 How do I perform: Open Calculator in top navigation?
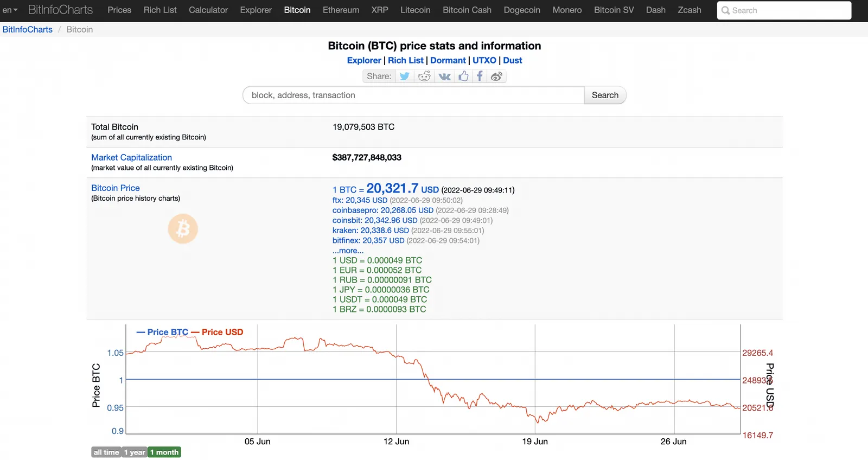click(x=208, y=10)
